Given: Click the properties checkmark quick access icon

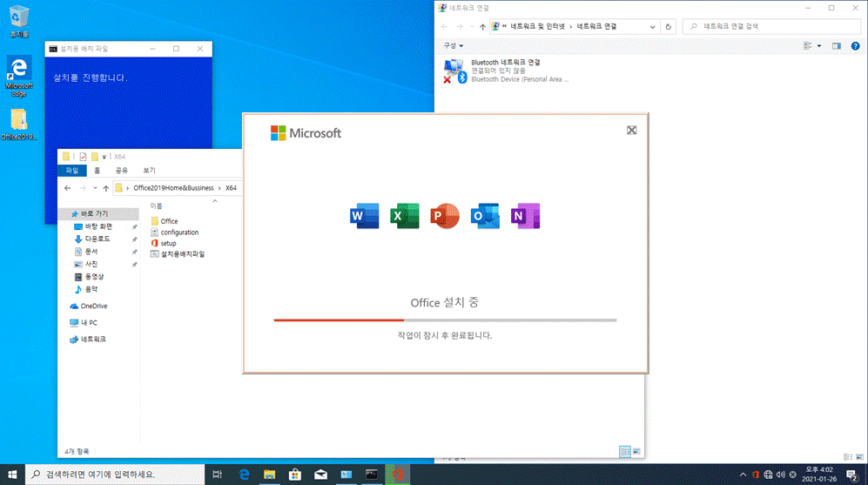Looking at the screenshot, I should click(83, 157).
